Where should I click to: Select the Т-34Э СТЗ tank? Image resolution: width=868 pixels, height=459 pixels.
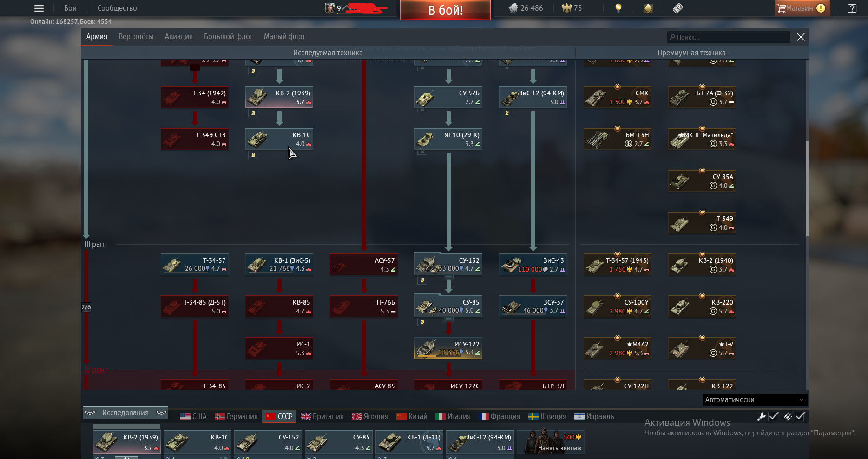tap(195, 139)
